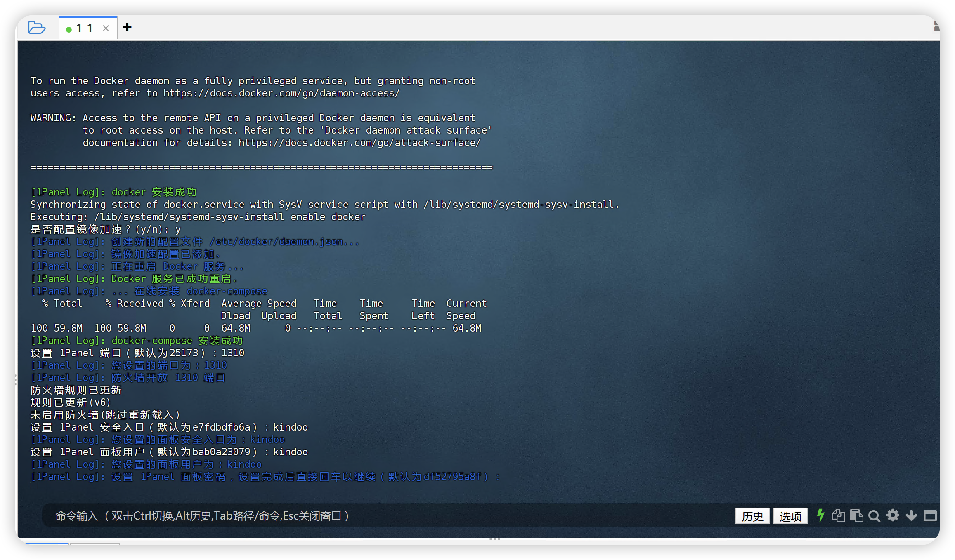955x560 pixels.
Task: Click the 'Synchronizing state of docker.service' line
Action: click(325, 205)
